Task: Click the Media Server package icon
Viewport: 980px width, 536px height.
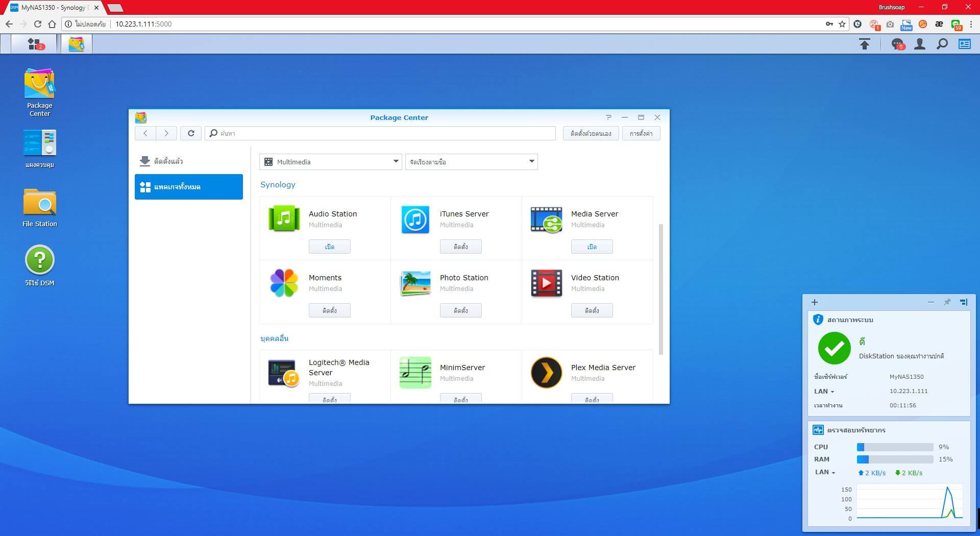Action: (546, 220)
